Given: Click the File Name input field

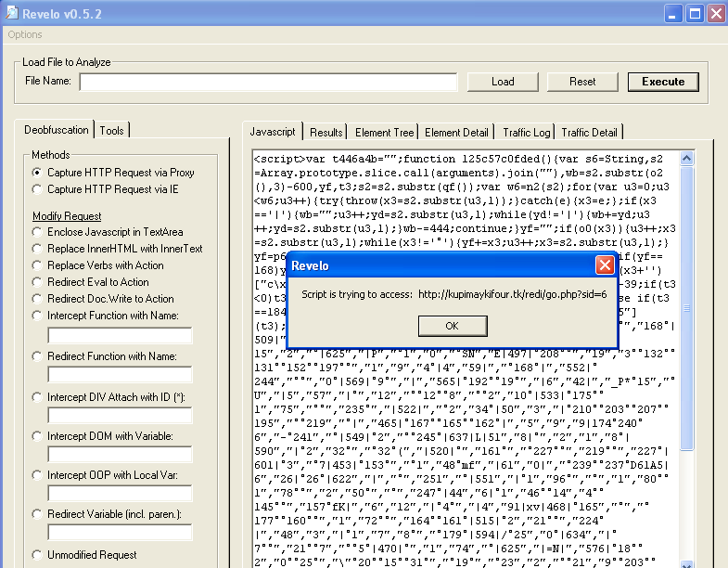Looking at the screenshot, I should coord(268,82).
